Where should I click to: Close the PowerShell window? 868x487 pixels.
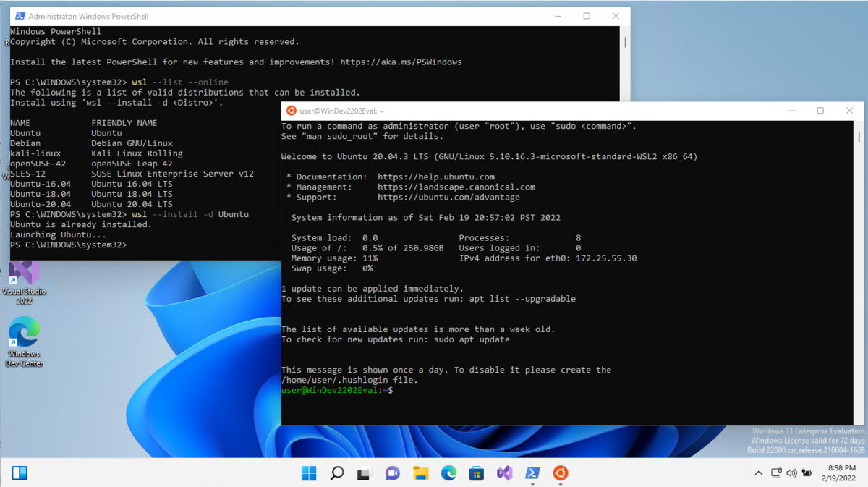click(616, 16)
